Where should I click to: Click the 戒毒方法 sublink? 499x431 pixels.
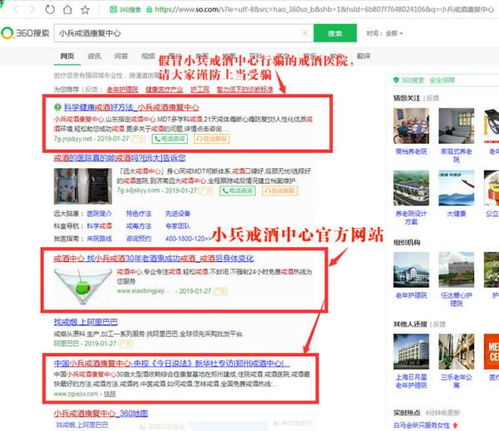pyautogui.click(x=139, y=226)
